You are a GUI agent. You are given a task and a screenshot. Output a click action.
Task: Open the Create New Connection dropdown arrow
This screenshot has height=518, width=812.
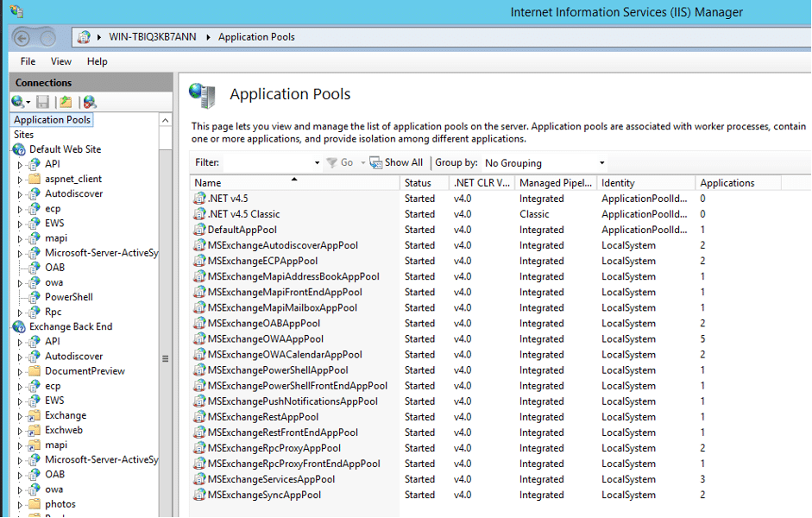coord(28,102)
